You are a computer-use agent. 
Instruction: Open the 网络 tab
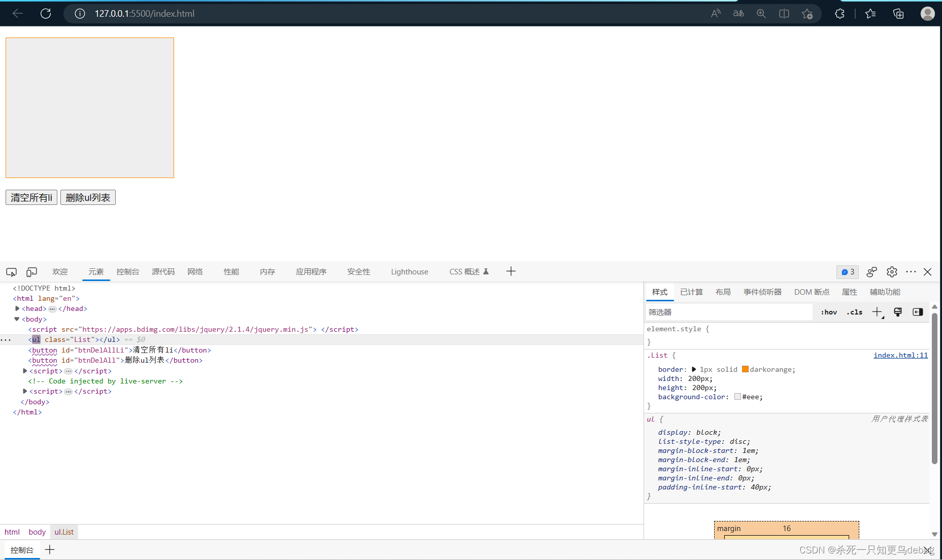195,272
